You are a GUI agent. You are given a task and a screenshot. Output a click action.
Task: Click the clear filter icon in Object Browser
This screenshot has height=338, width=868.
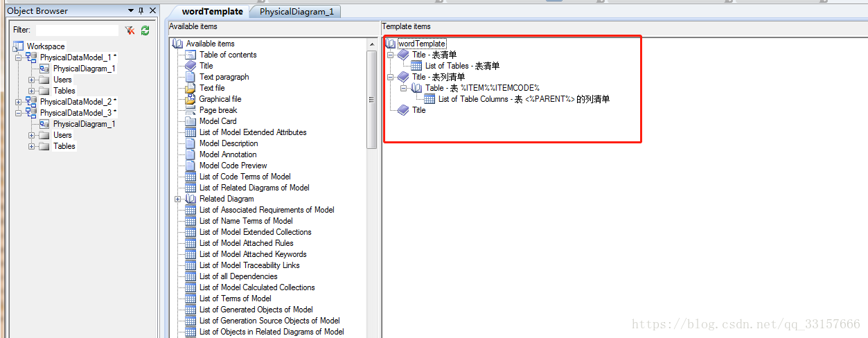tap(130, 30)
